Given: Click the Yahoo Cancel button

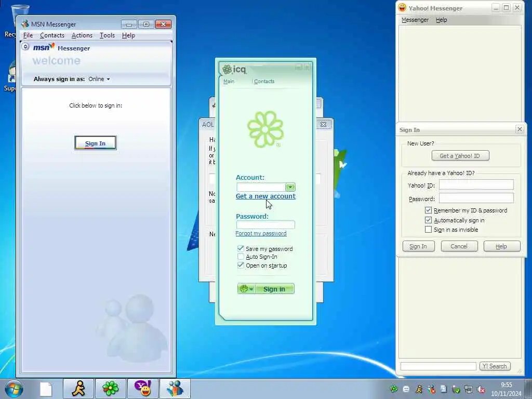Looking at the screenshot, I should click(x=459, y=246).
